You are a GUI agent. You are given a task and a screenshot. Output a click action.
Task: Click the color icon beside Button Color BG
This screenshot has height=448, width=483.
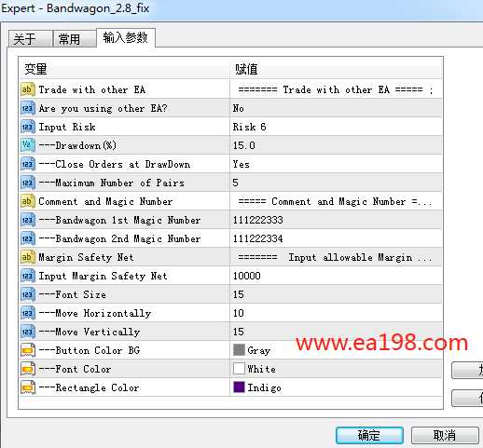pyautogui.click(x=27, y=350)
